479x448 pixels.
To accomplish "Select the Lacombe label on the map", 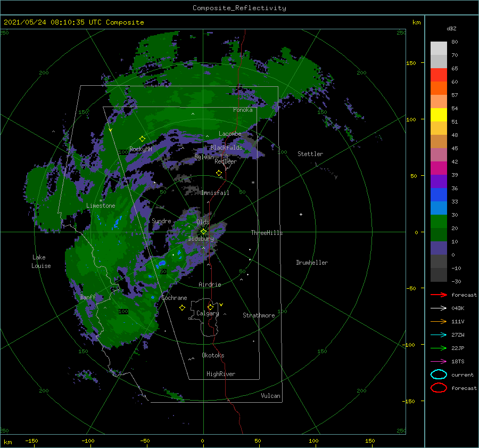I will click(x=230, y=134).
